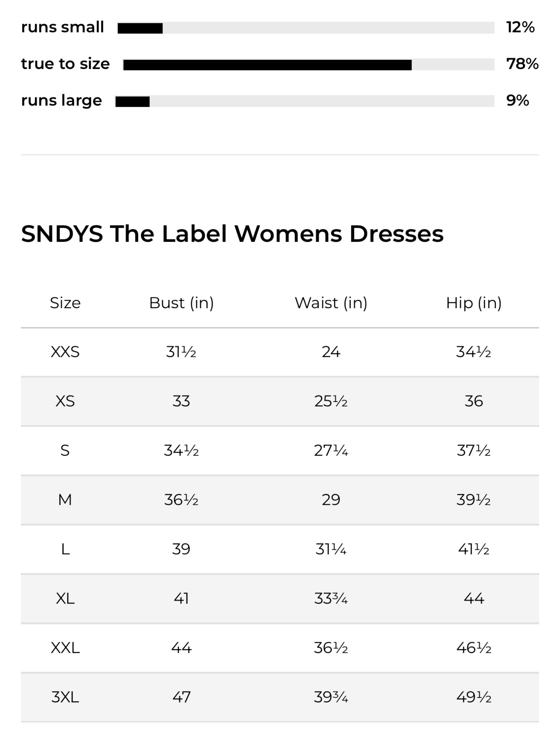Click the 3XL waist value 39¾
560x750 pixels.
click(331, 697)
